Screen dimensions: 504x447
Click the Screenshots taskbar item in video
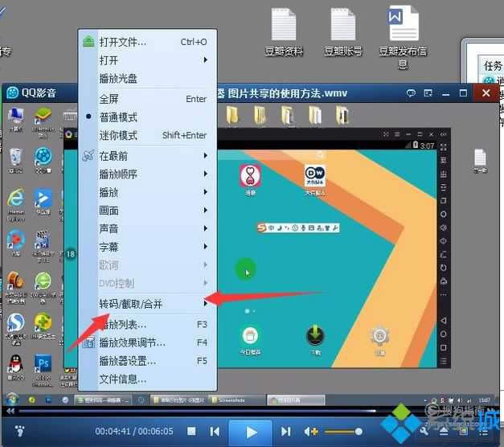[236, 400]
